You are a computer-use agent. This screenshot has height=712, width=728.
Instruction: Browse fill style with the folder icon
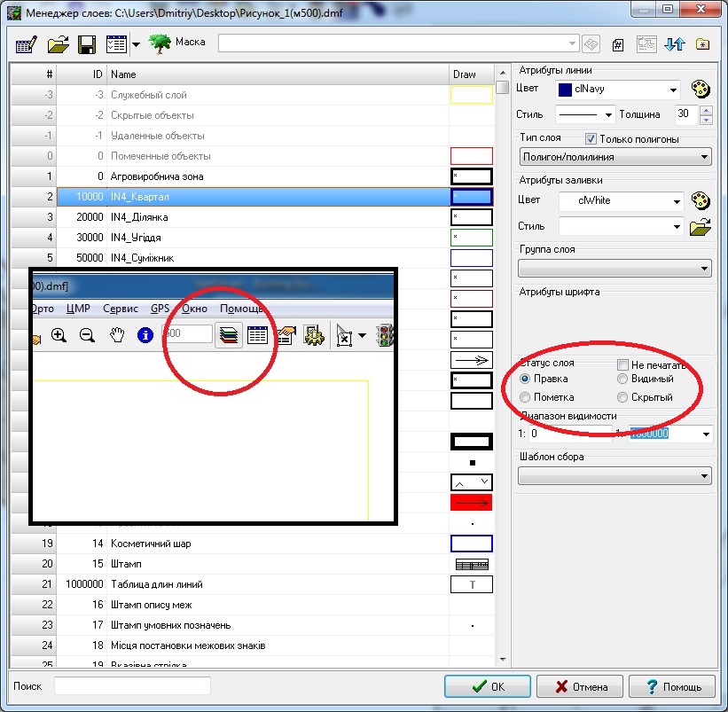pyautogui.click(x=701, y=227)
